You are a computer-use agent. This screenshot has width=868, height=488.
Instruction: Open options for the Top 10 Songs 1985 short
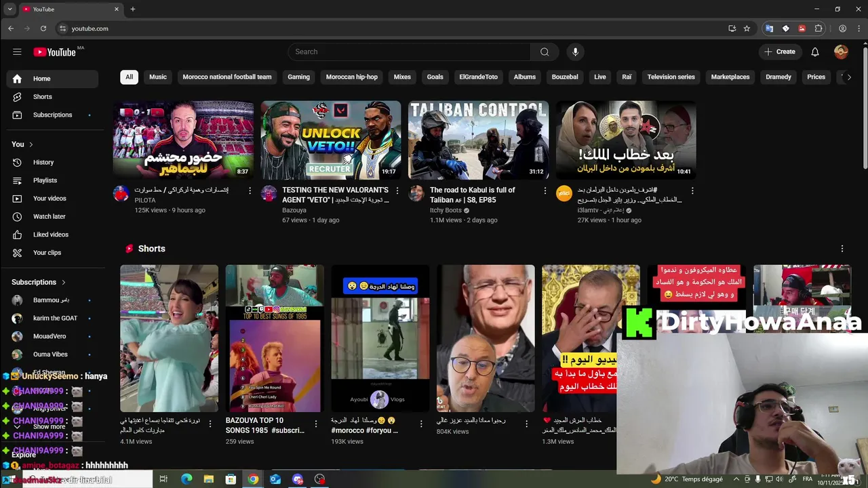tap(315, 424)
